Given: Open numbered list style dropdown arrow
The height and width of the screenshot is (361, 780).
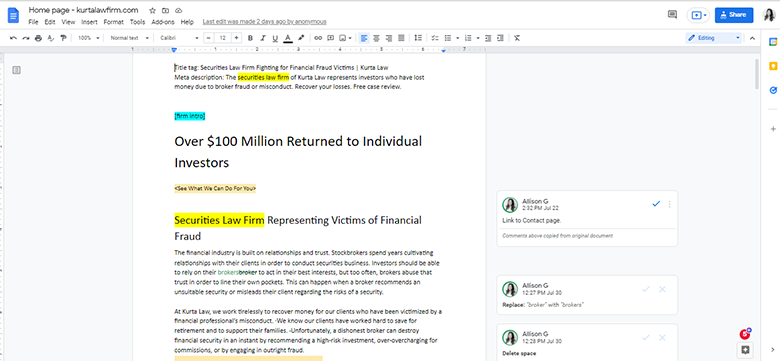Looking at the screenshot, I should click(x=478, y=38).
